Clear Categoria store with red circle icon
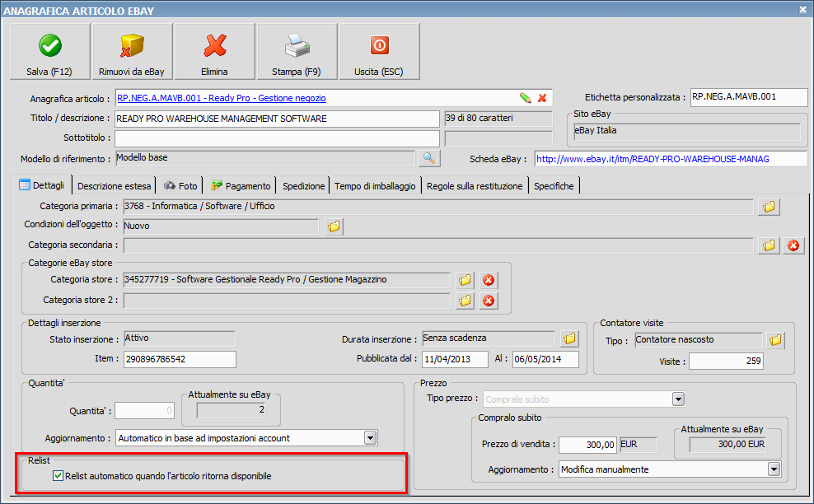Screen dimensions: 814x504 click(489, 280)
